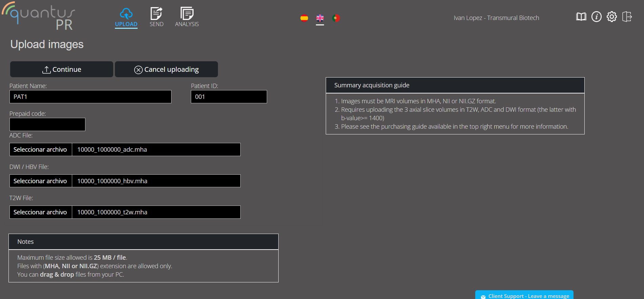Open the Analysis page icon
Viewport: 644px width, 299px height.
point(187,14)
